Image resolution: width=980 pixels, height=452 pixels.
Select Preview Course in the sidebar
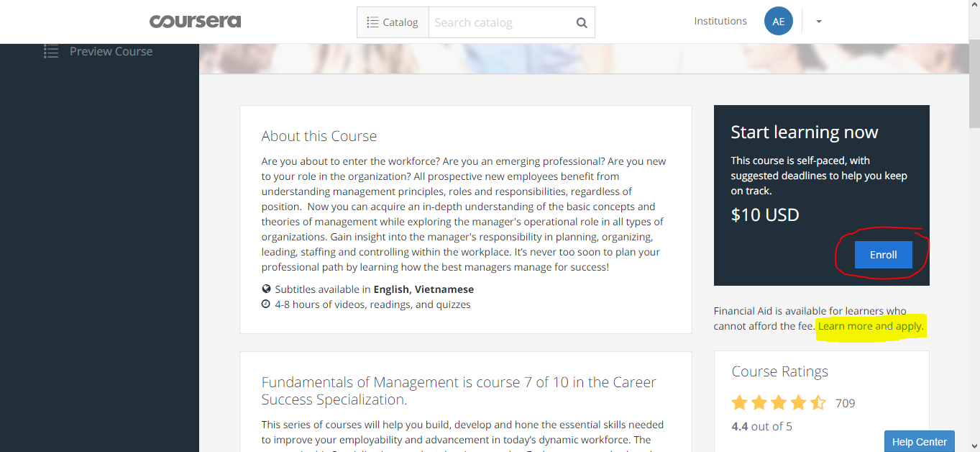(x=110, y=51)
